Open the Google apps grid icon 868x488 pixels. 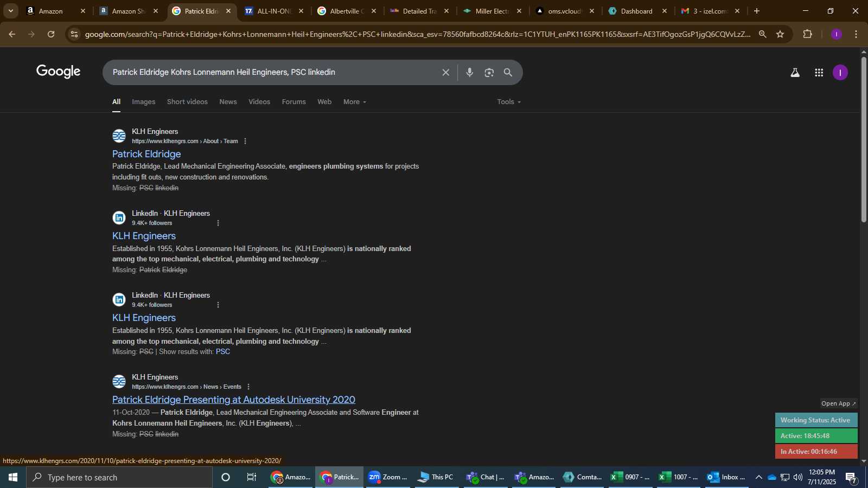click(x=819, y=72)
